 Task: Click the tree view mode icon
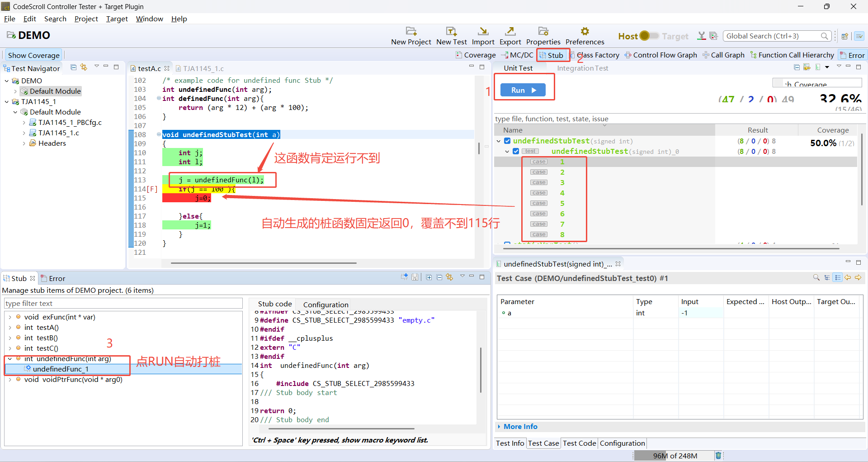click(x=827, y=277)
